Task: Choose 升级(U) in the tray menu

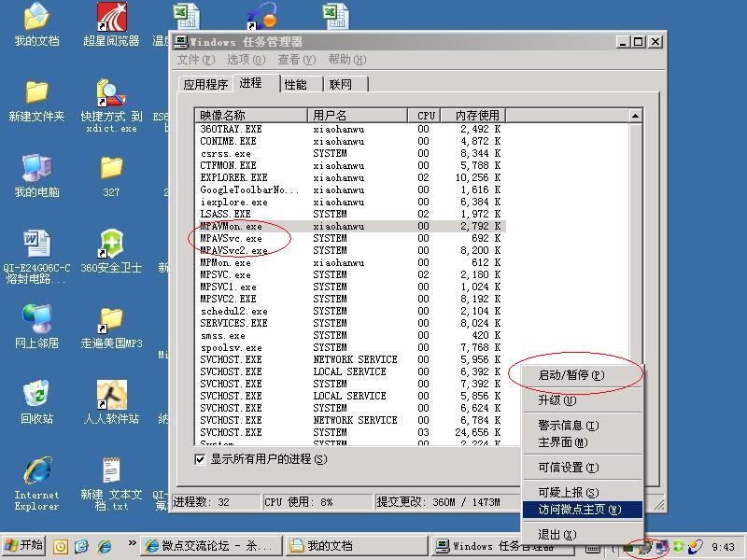Action: point(582,400)
